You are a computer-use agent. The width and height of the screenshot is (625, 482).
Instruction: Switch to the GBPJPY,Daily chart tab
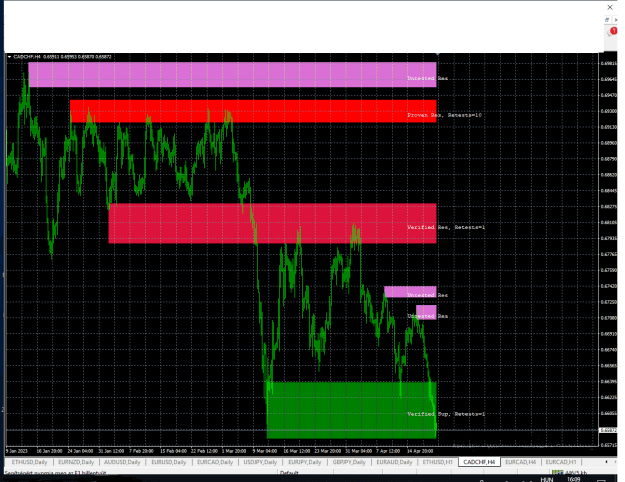tap(349, 462)
